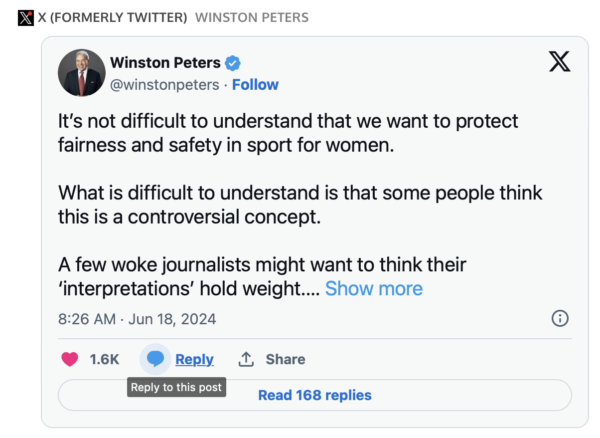The image size is (600, 438).
Task: Click the large X logo in the tweet card
Action: [x=560, y=62]
